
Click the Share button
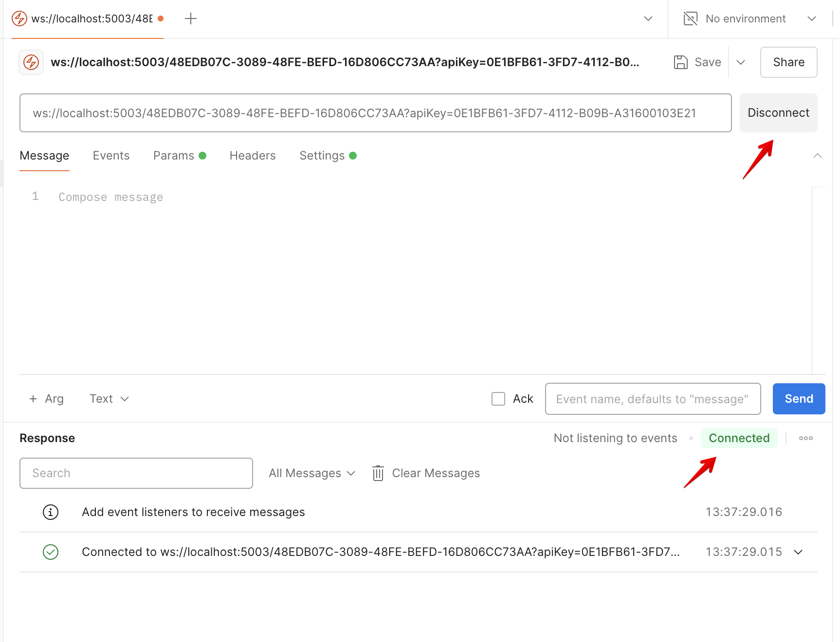pos(788,62)
